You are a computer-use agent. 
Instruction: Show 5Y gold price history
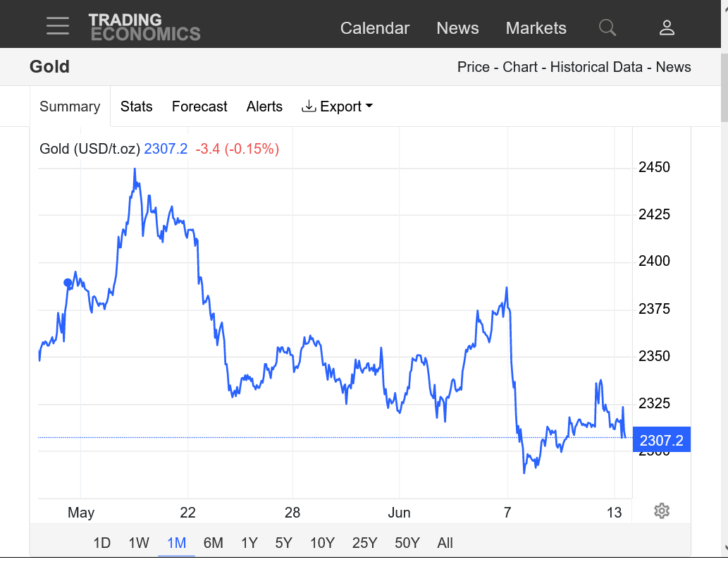point(283,543)
